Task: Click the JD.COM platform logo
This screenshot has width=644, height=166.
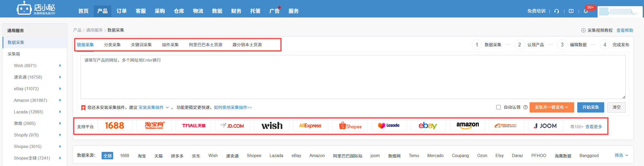Action: 232,126
